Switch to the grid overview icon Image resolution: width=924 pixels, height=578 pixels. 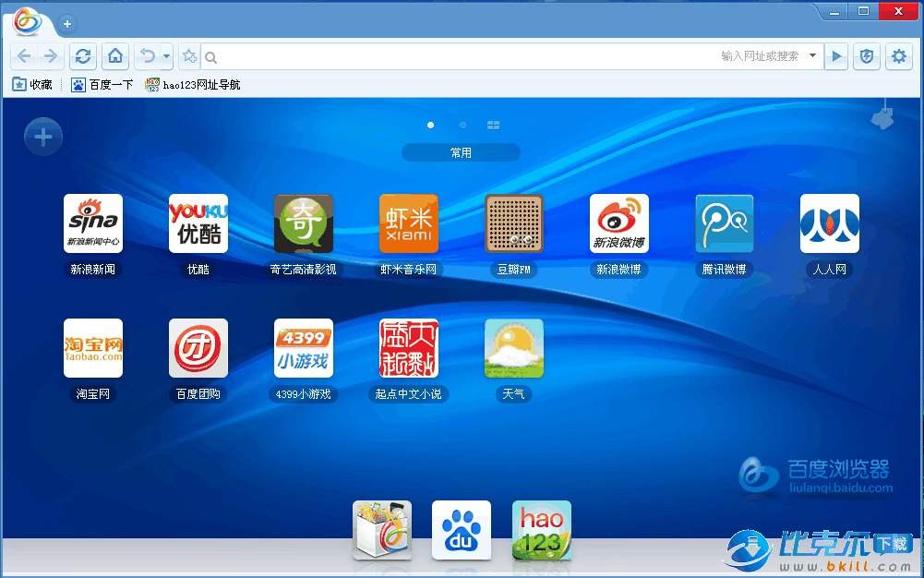[x=493, y=125]
